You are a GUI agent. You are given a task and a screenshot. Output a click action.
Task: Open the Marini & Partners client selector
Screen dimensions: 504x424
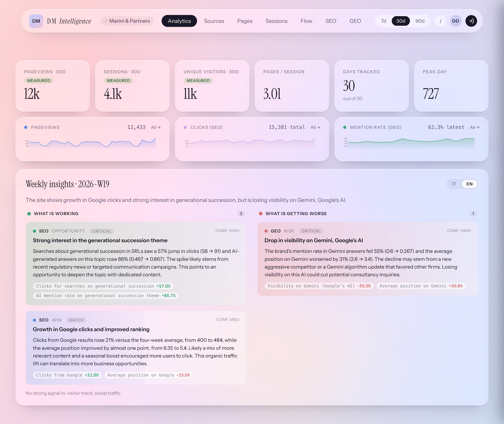click(127, 21)
